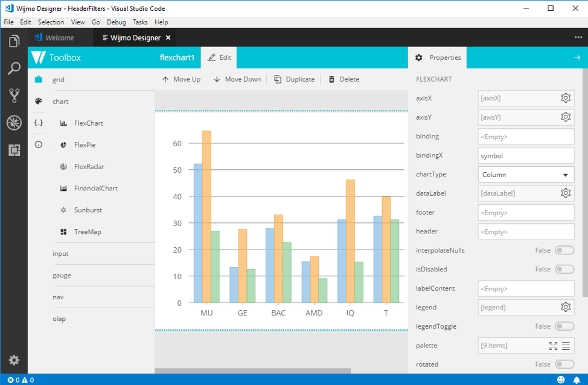The height and width of the screenshot is (385, 588).
Task: Open the Debug view in activity bar
Action: click(x=14, y=123)
